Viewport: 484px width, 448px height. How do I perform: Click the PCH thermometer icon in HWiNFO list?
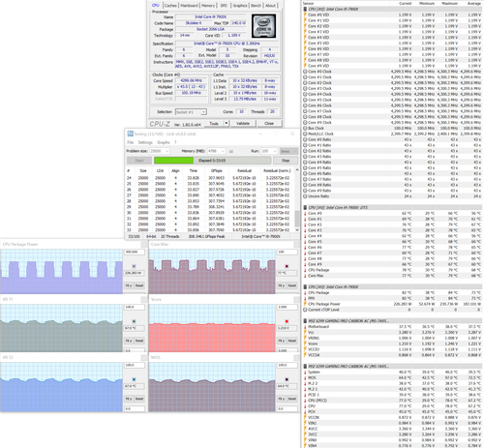pyautogui.click(x=305, y=411)
